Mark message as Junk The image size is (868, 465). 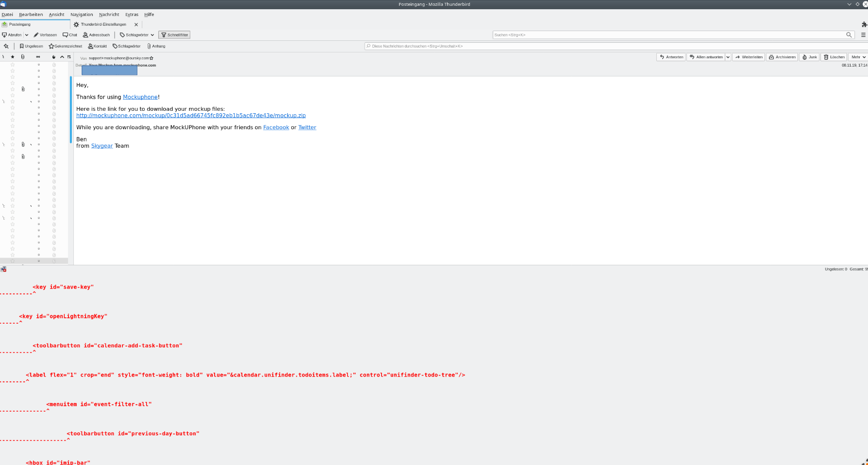point(809,57)
